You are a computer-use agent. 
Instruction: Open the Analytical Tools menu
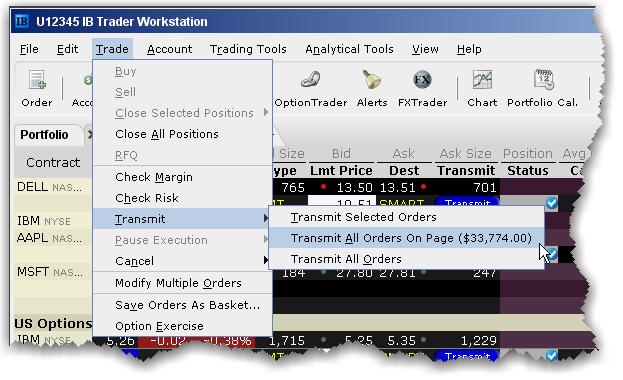349,49
